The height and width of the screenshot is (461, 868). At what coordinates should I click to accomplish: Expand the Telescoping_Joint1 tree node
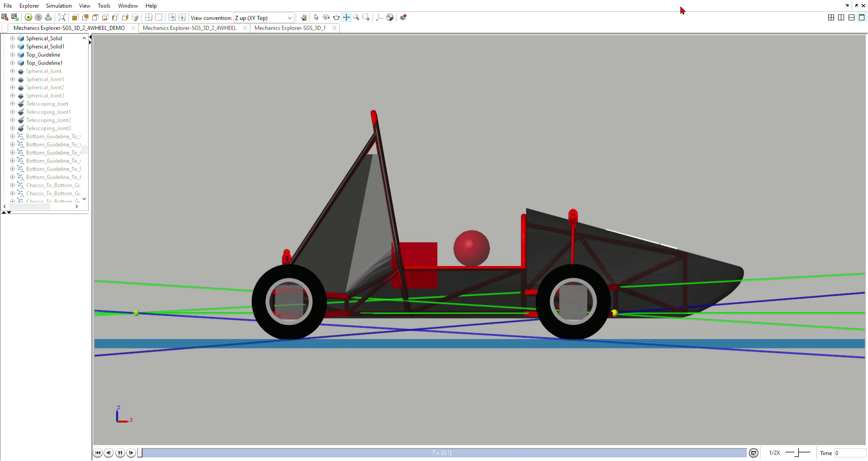[x=13, y=112]
